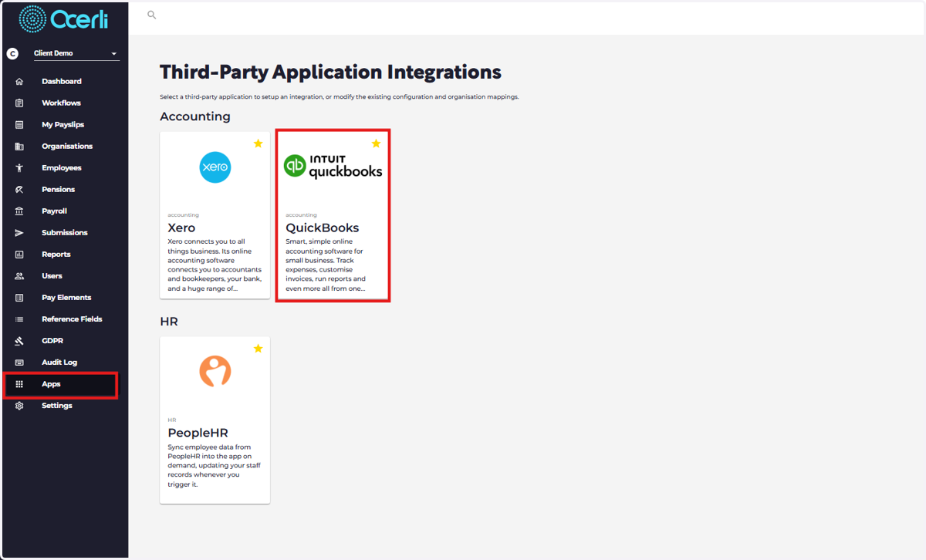This screenshot has width=926, height=560.
Task: Open the Client Demo dropdown
Action: click(76, 54)
